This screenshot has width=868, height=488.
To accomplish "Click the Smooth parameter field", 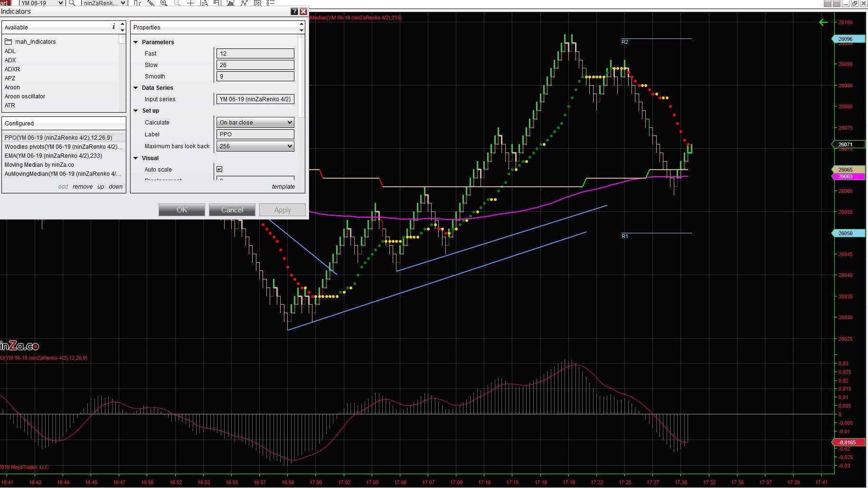I will pyautogui.click(x=255, y=77).
